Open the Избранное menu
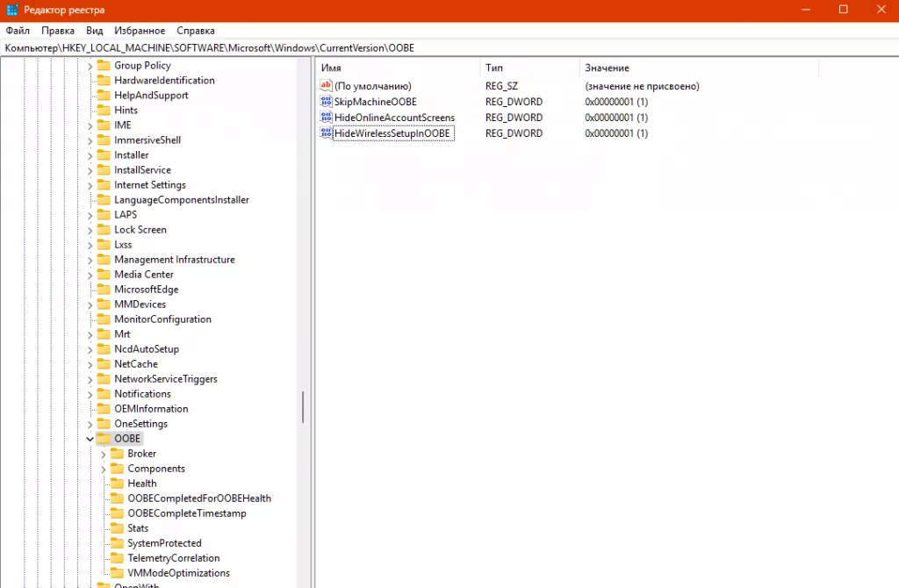 click(140, 30)
